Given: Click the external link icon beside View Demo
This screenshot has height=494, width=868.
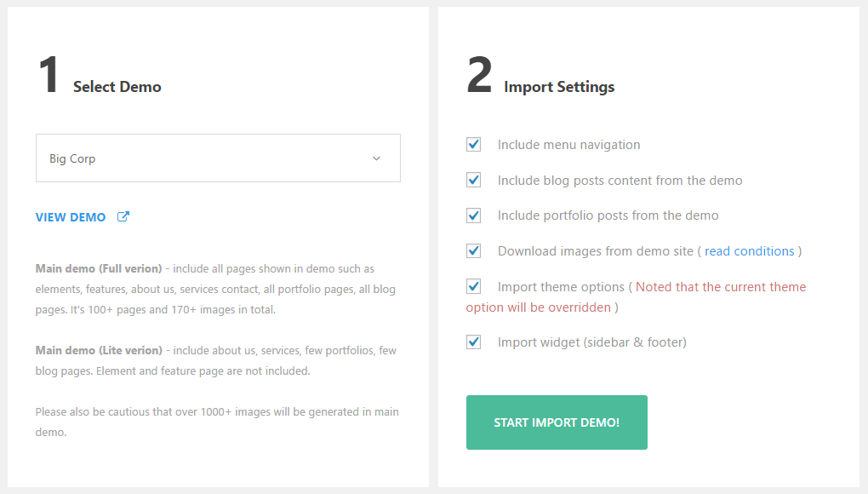Looking at the screenshot, I should click(123, 216).
